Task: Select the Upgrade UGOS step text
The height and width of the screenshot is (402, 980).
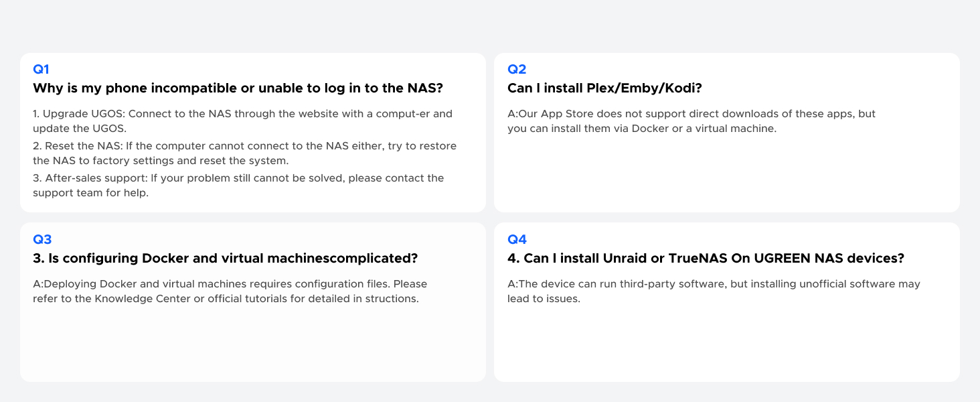Action: tap(242, 121)
